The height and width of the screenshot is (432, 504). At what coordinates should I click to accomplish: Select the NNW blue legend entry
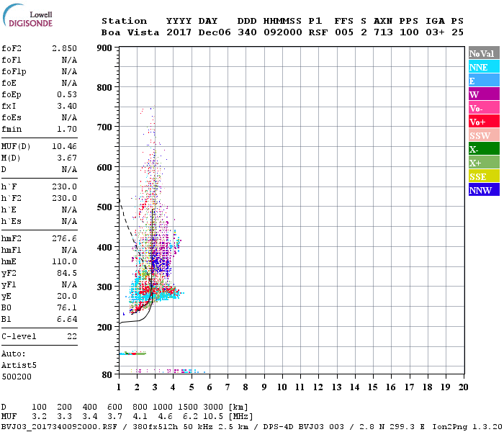tap(484, 190)
